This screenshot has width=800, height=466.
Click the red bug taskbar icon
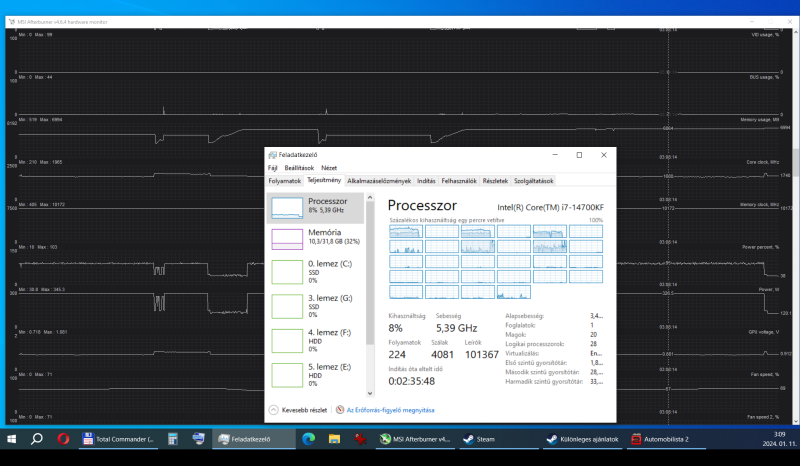tap(360, 439)
